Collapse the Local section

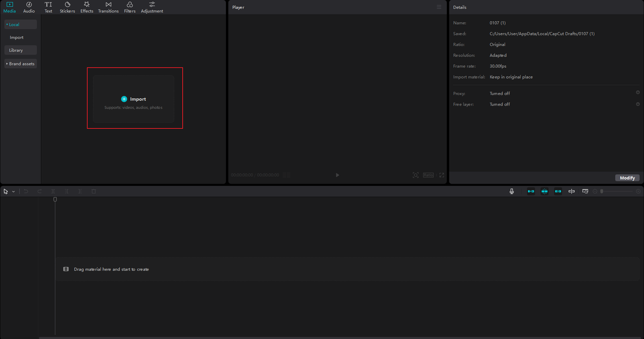point(21,24)
